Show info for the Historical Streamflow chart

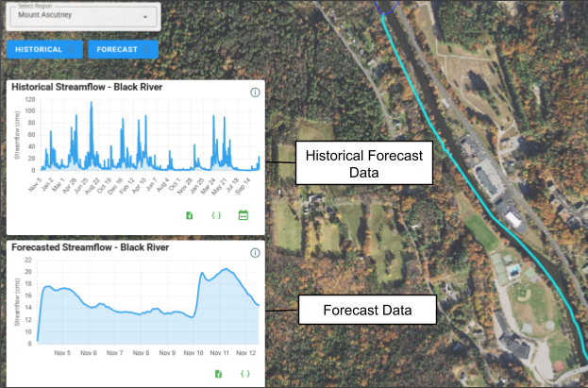[x=255, y=93]
